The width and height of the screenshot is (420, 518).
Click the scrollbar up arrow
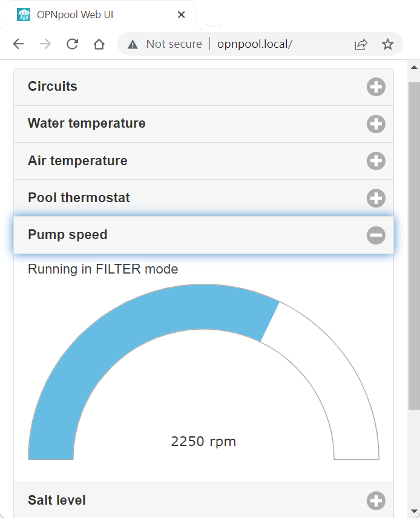click(x=415, y=67)
